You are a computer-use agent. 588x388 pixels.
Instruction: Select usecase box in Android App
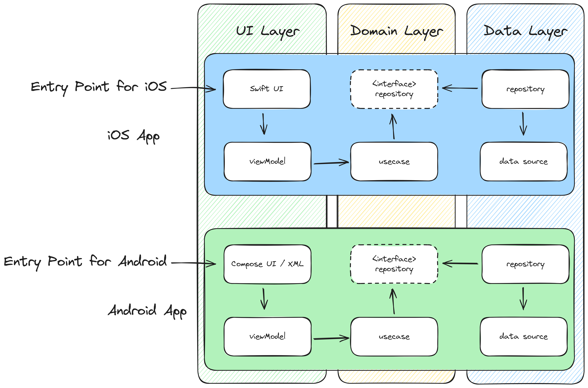(x=394, y=336)
